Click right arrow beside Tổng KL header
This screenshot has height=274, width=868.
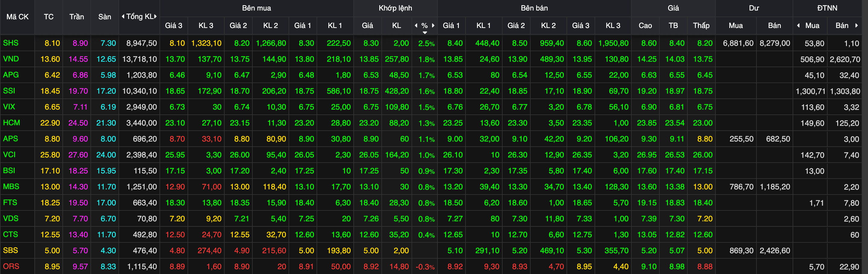pyautogui.click(x=155, y=17)
